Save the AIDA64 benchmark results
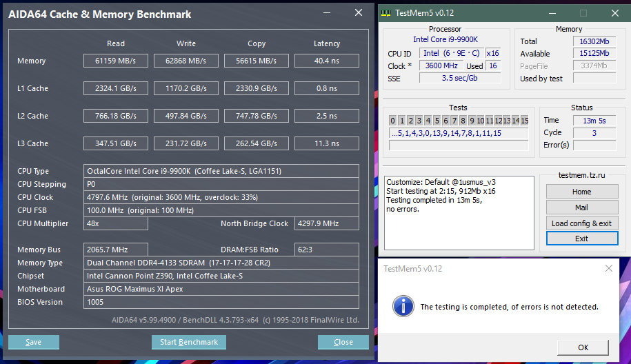The image size is (631, 364). (34, 342)
